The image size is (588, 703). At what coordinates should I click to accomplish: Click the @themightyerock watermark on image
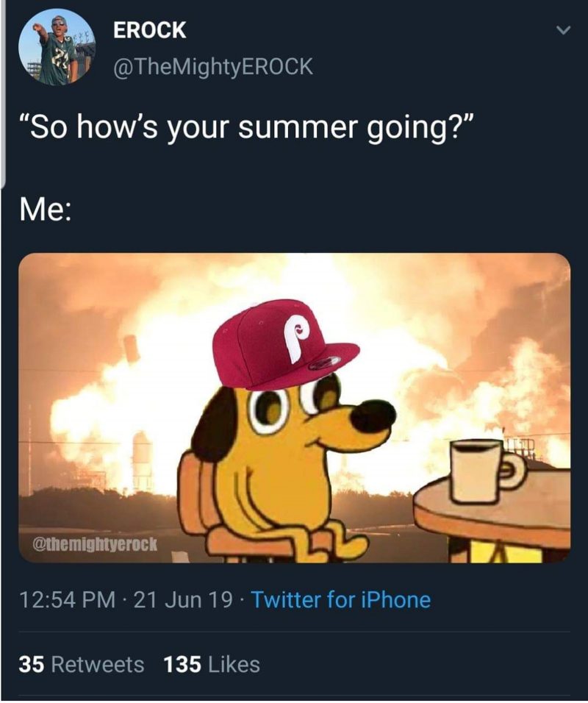pos(96,544)
